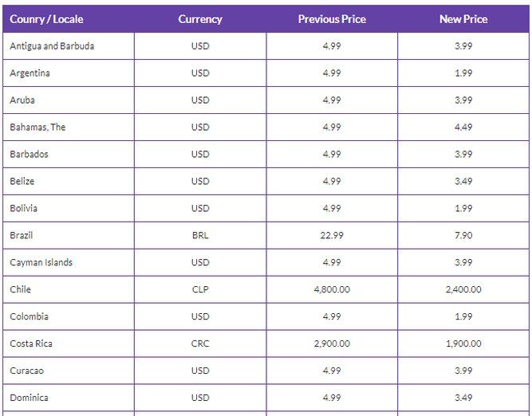532x416 pixels.
Task: Click the New Price column header
Action: (463, 19)
